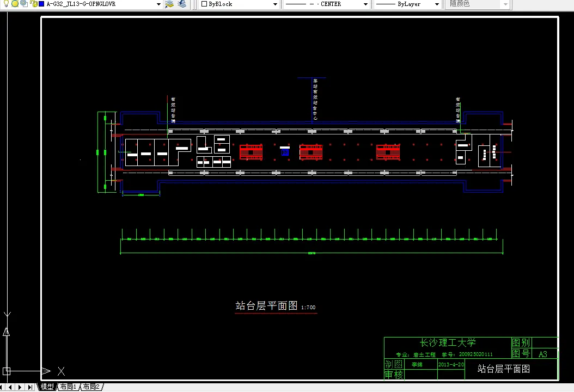Click Make Object's Layer Current icon
Image resolution: width=574 pixels, height=392 pixels.
point(169,4)
